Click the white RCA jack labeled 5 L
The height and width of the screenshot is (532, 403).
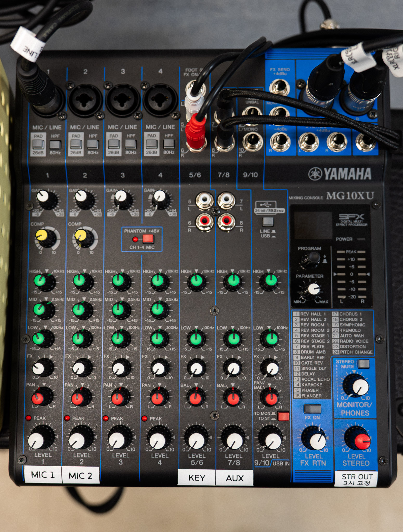point(205,200)
